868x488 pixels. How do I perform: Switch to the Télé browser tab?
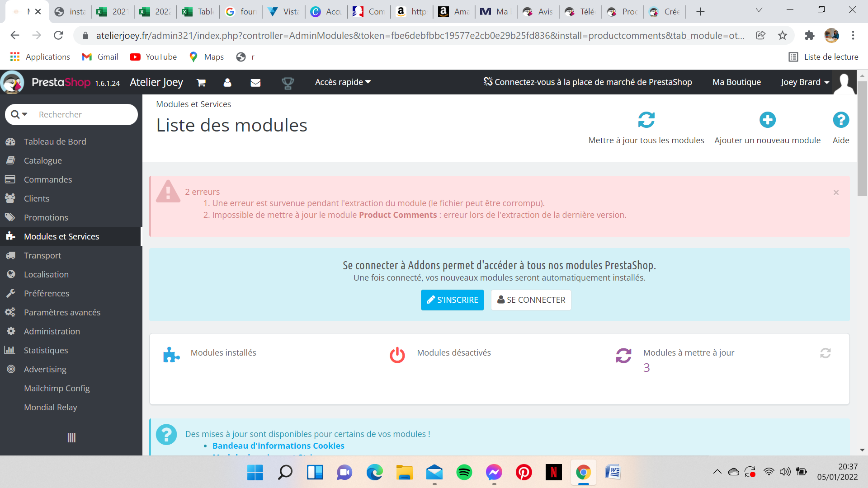click(x=581, y=12)
